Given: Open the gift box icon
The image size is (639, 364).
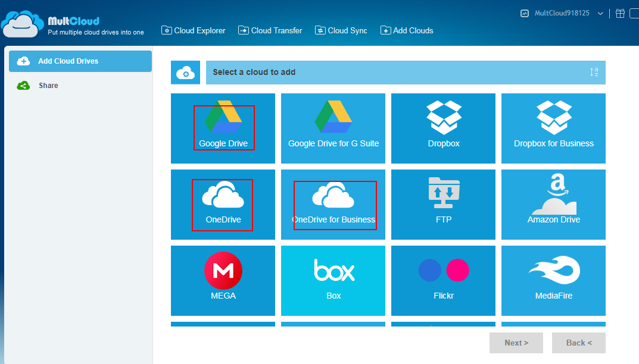Looking at the screenshot, I should pos(620,14).
